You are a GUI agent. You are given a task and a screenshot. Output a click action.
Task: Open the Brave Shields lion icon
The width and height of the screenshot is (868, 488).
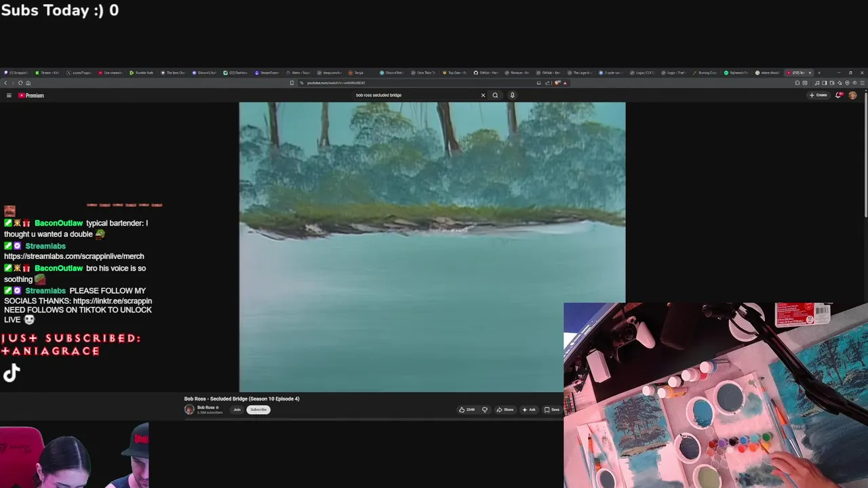coord(557,83)
